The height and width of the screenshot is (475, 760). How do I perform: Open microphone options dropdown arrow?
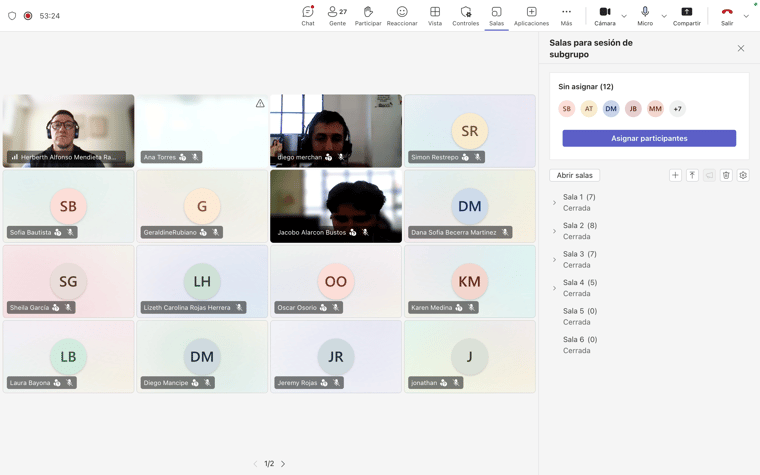coord(664,16)
